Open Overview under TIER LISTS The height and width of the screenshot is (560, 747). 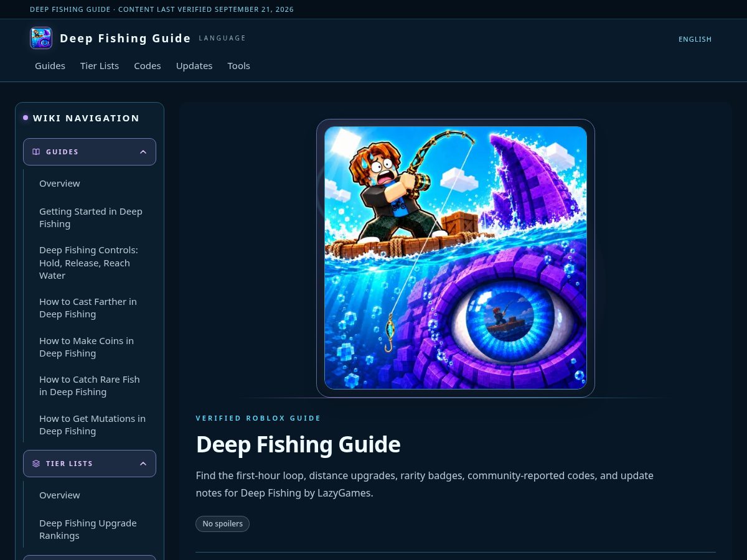(60, 495)
